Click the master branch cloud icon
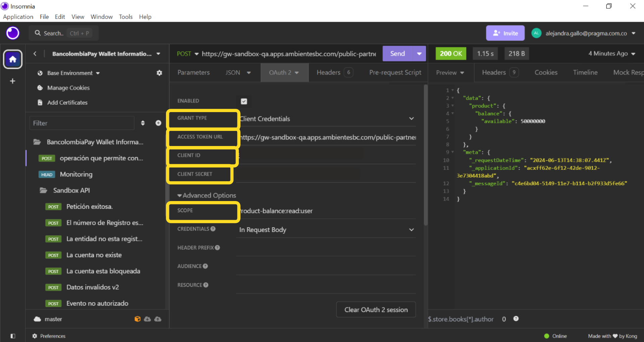Viewport: 644px width, 342px height. tap(37, 319)
